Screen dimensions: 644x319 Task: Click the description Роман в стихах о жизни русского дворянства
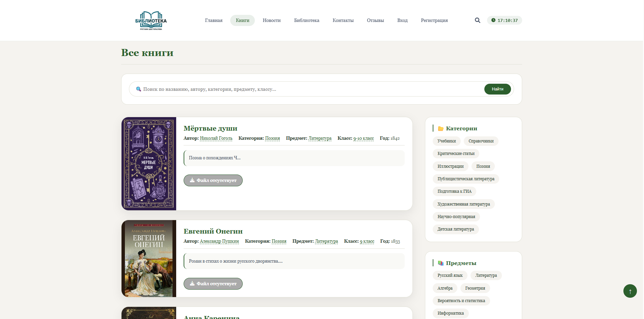236,261
